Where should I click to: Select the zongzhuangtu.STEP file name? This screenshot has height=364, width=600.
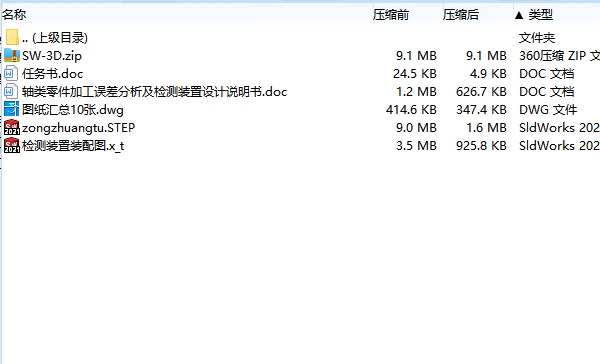pos(78,127)
